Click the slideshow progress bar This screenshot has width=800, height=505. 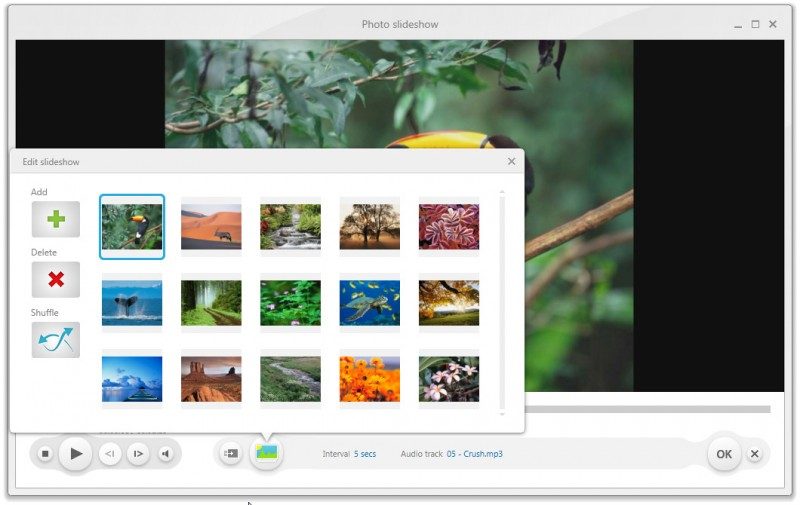click(647, 409)
